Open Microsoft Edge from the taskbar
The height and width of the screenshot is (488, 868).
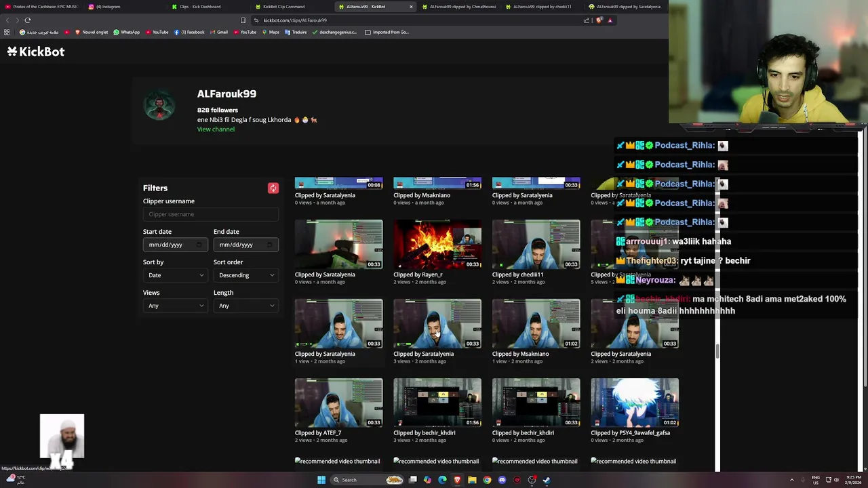pos(442,480)
